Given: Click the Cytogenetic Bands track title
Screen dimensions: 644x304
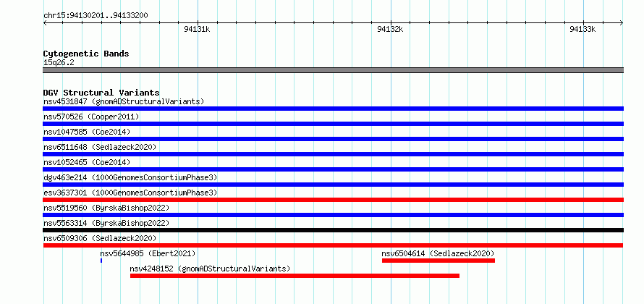Looking at the screenshot, I should 86,54.
